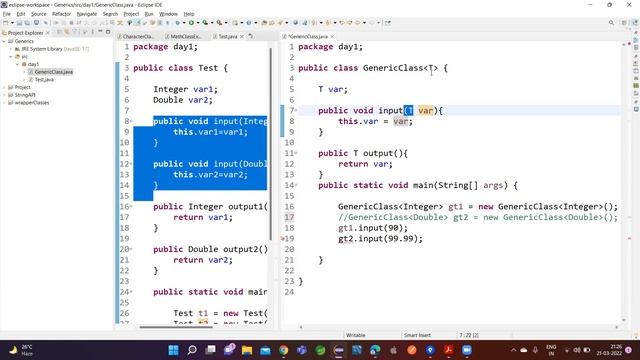Click the Writable status bar entry
The height and width of the screenshot is (360, 640).
point(356,335)
